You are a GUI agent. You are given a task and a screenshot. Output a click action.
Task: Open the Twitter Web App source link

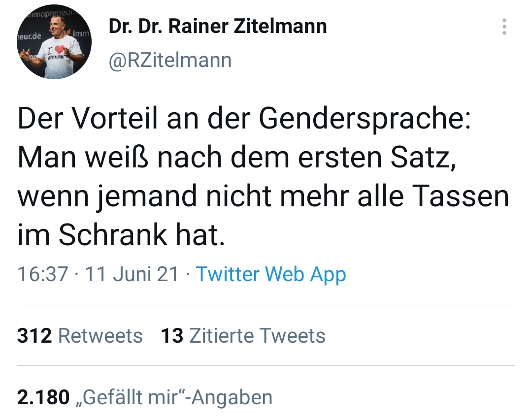[271, 274]
